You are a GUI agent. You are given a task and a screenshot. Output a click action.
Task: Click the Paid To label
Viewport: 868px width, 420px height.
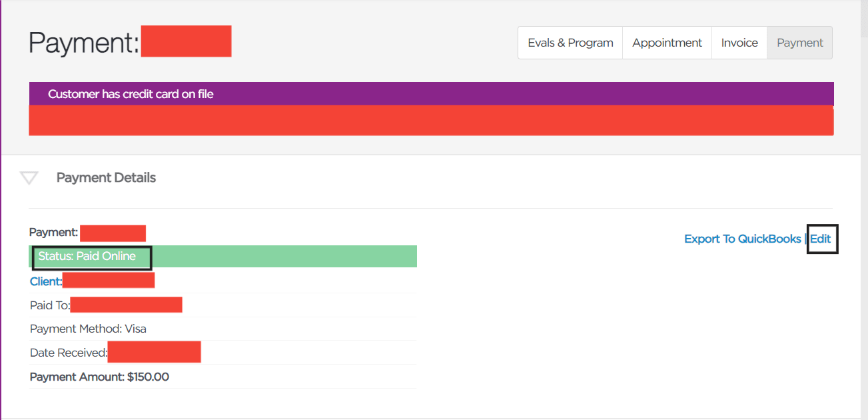[49, 305]
